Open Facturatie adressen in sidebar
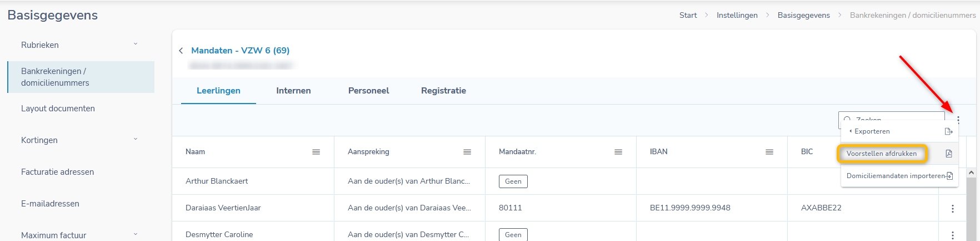The width and height of the screenshot is (980, 241). 57,172
